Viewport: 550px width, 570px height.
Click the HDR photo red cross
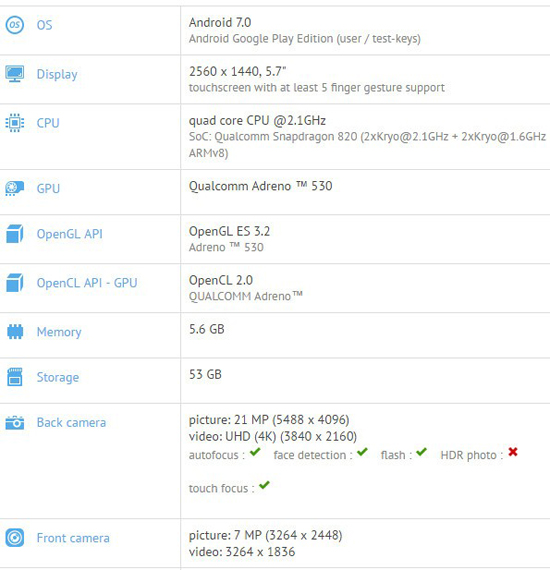point(513,452)
